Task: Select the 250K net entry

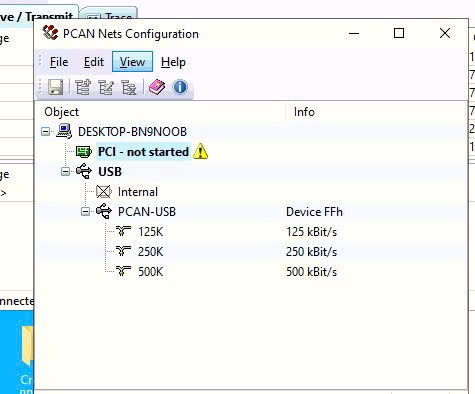Action: 151,252
